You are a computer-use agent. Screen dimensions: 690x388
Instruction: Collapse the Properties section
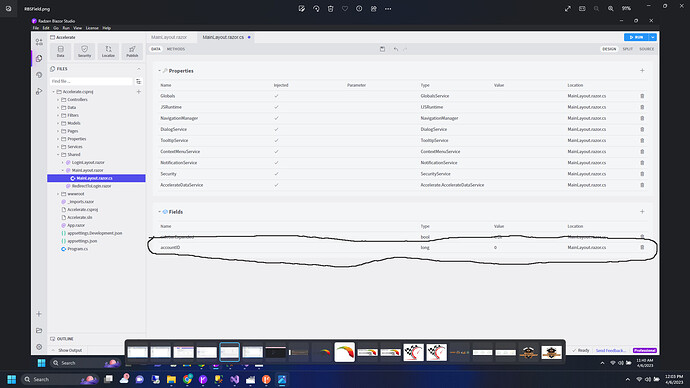[159, 71]
